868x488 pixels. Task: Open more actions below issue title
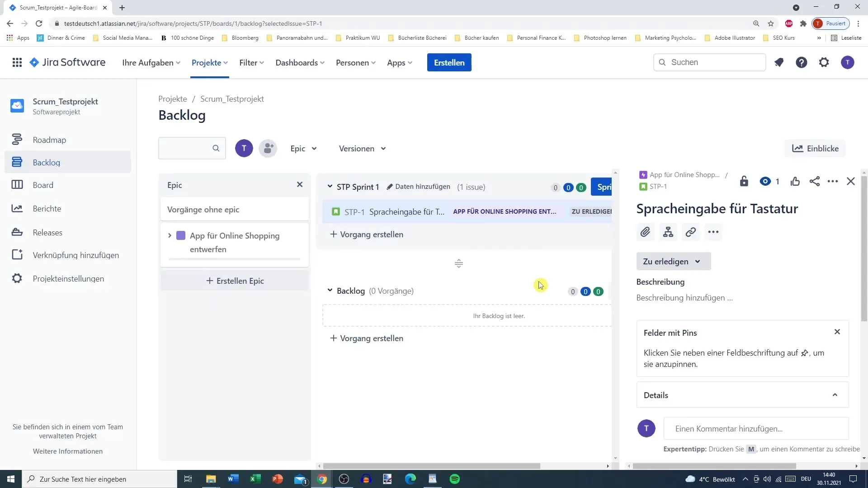click(713, 232)
